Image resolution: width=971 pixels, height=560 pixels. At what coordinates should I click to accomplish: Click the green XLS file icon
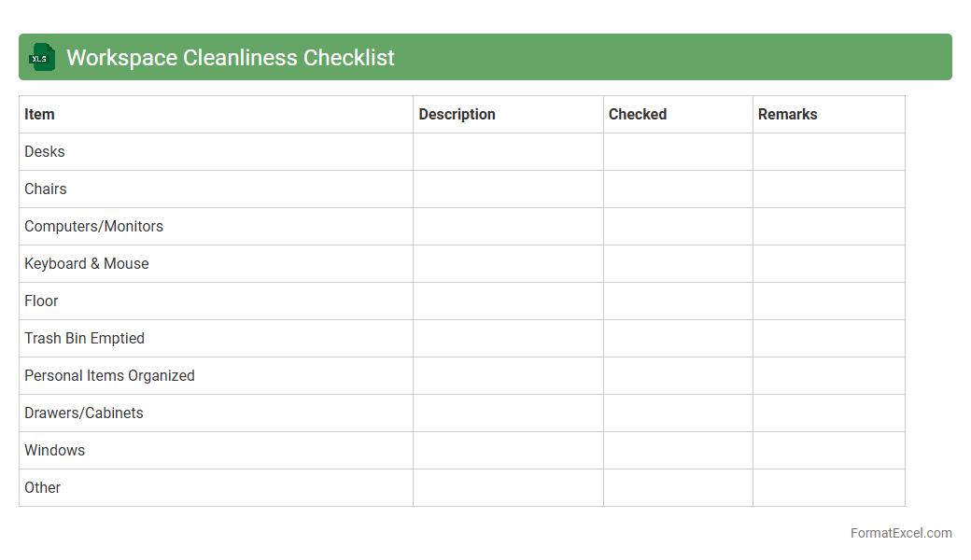click(x=42, y=58)
